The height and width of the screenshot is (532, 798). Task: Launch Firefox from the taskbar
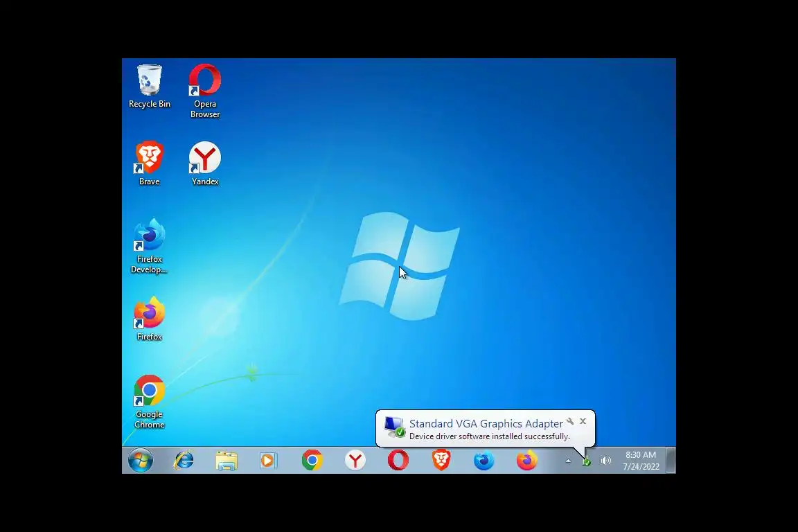526,461
